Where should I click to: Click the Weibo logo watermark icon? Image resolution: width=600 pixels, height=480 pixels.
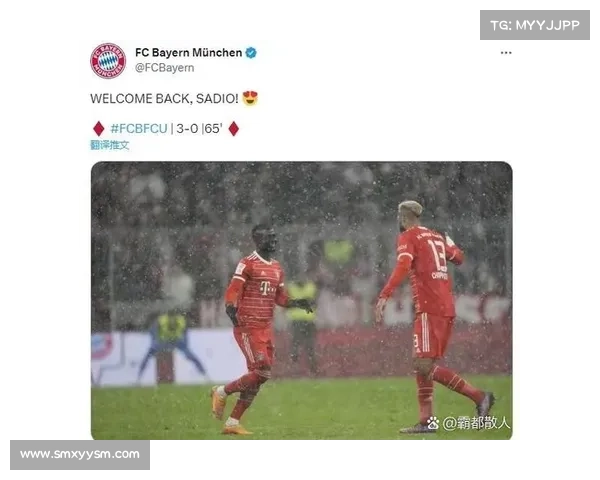(x=433, y=423)
